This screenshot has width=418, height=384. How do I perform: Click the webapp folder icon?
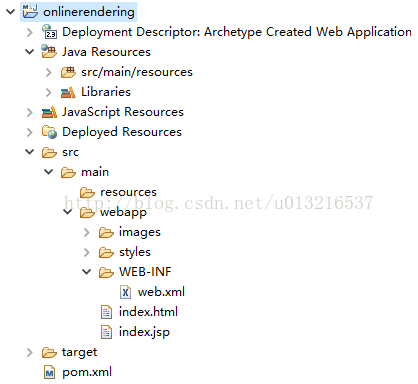(87, 212)
